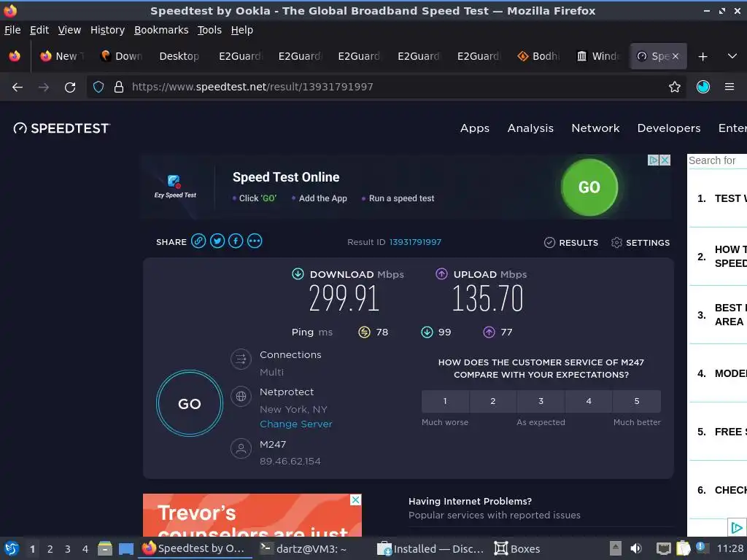Open the Tools menu
The height and width of the screenshot is (560, 747).
pyautogui.click(x=209, y=30)
